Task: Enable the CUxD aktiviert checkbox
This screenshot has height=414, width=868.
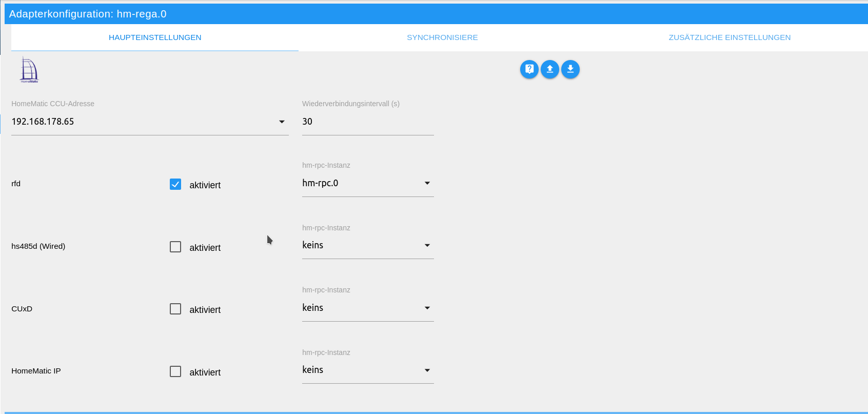Action: point(175,309)
